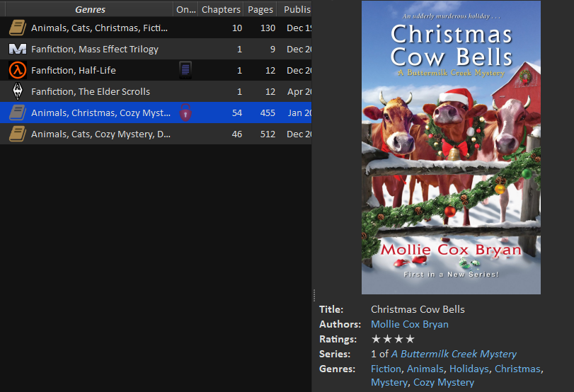This screenshot has width=574, height=392.
Task: Click the four-star rating in details
Action: pyautogui.click(x=393, y=339)
